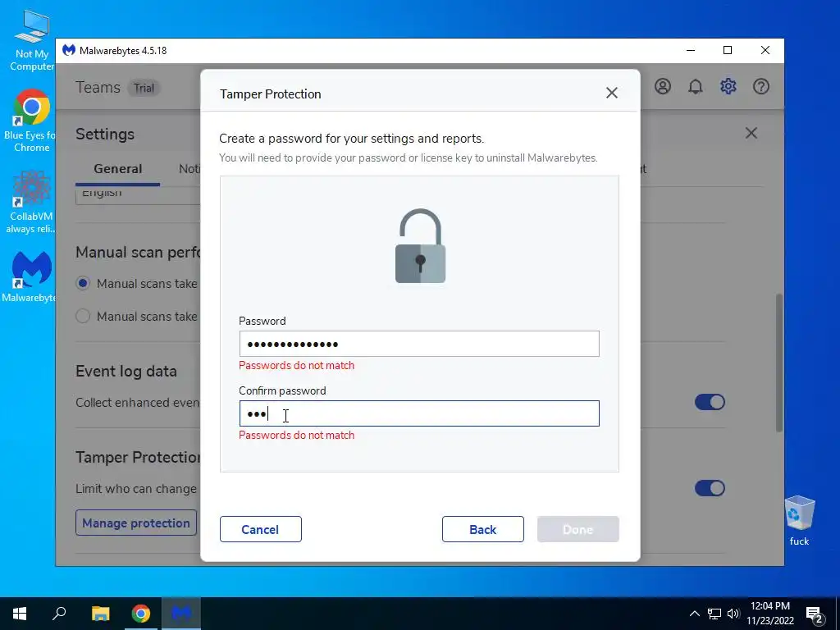840x630 pixels.
Task: Click the Confirm password field
Action: click(419, 413)
